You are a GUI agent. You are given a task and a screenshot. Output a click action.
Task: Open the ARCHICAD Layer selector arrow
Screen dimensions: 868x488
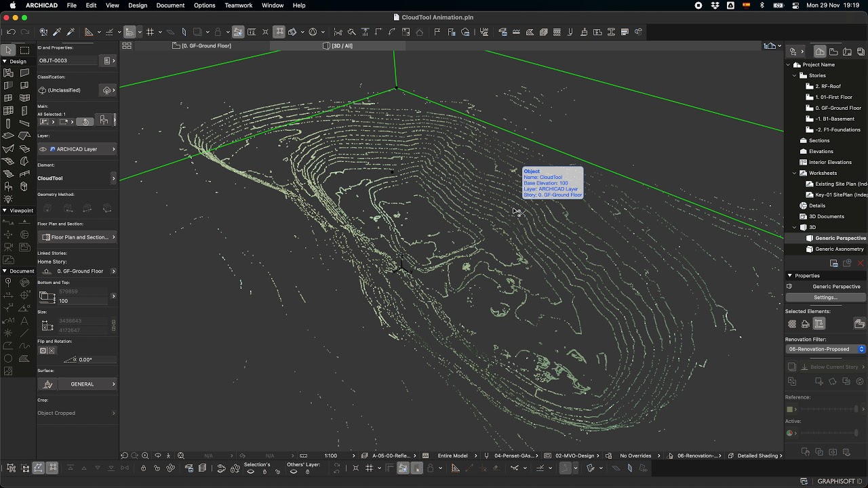(x=113, y=149)
